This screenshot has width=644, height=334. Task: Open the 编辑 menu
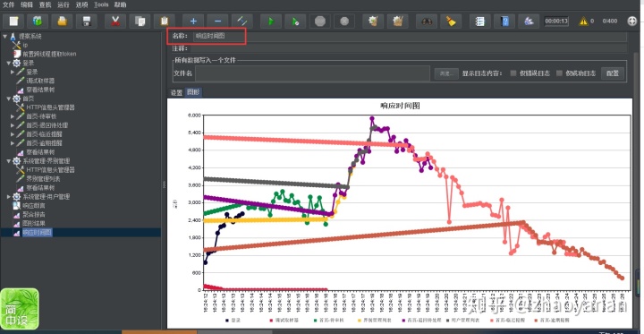(27, 5)
